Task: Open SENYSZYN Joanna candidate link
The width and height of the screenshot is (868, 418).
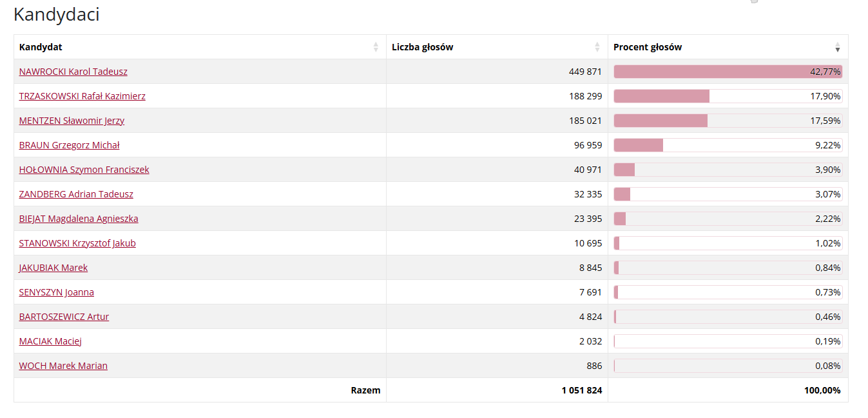Action: tap(57, 292)
